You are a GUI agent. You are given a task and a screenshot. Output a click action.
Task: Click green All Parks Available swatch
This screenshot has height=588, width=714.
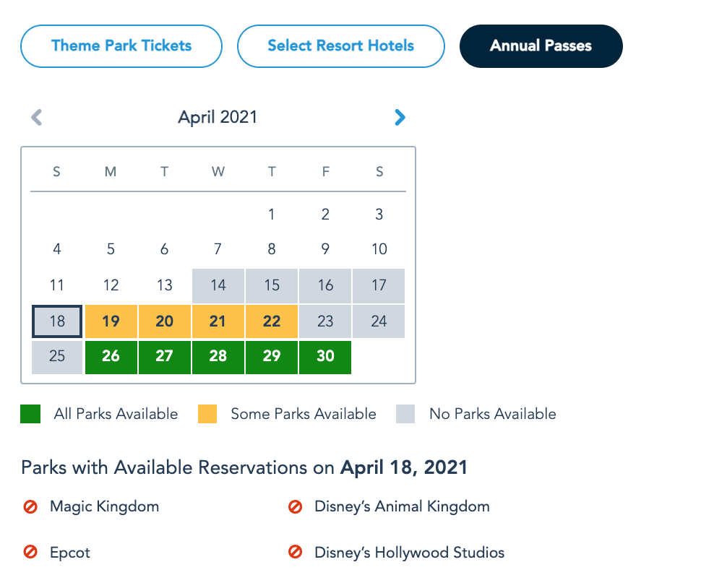(x=30, y=414)
